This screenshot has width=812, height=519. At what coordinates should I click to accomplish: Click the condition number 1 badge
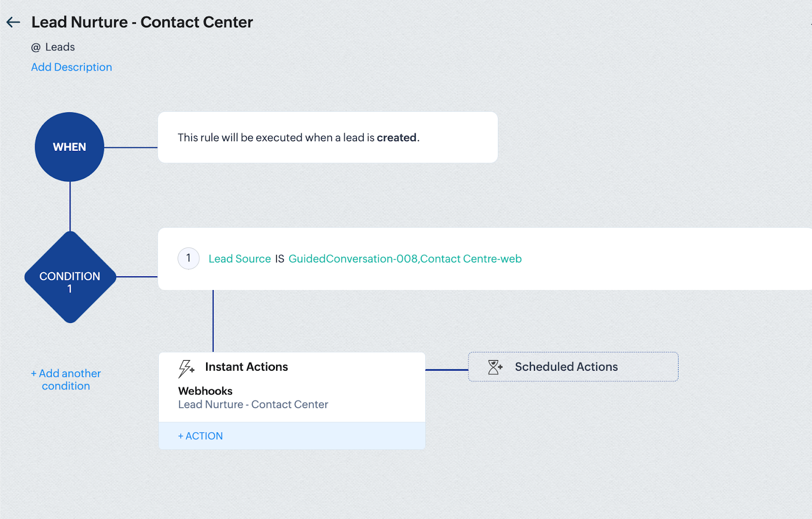(188, 258)
